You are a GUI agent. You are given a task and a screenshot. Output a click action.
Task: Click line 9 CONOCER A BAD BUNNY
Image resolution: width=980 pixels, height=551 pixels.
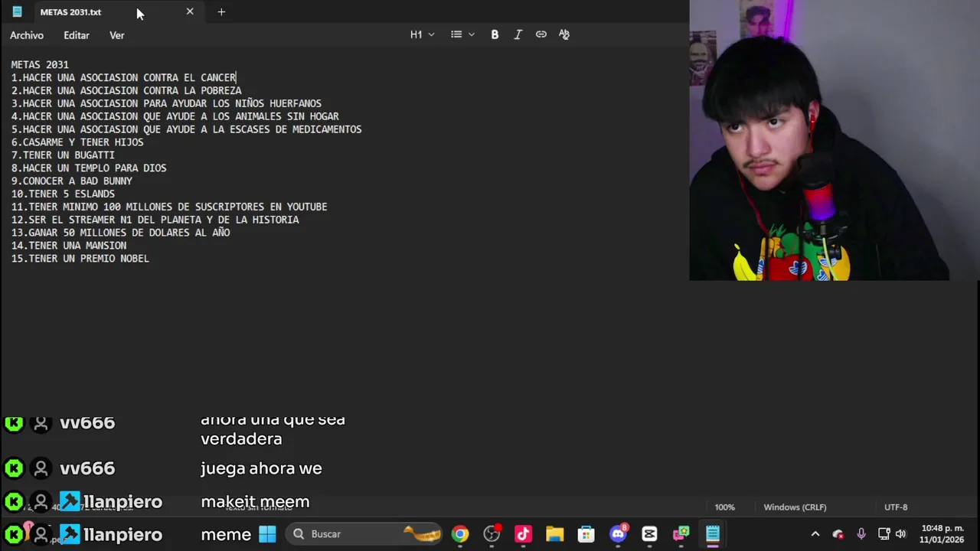click(71, 181)
